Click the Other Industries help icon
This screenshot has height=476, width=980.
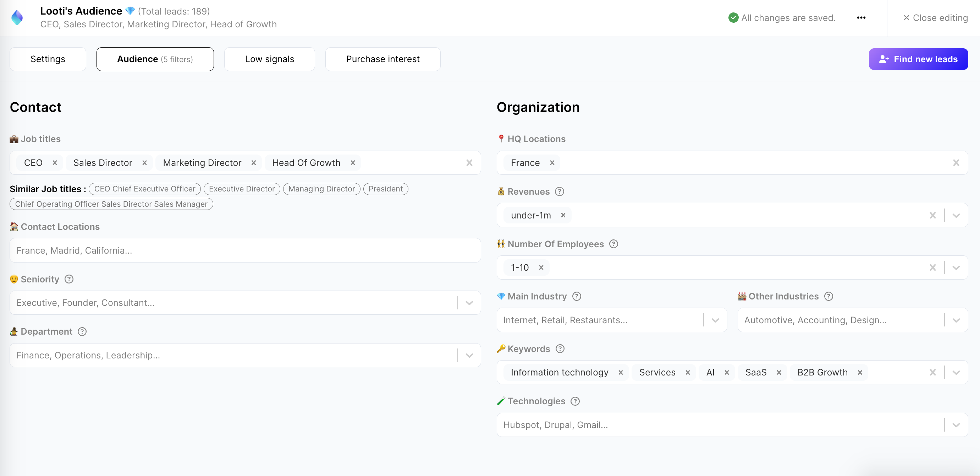[x=829, y=296]
